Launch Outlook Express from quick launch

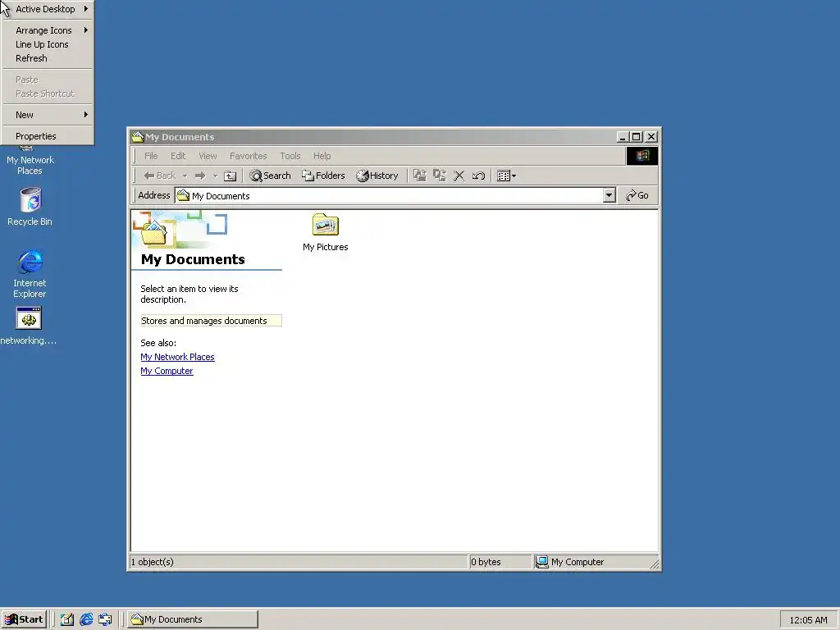point(105,619)
